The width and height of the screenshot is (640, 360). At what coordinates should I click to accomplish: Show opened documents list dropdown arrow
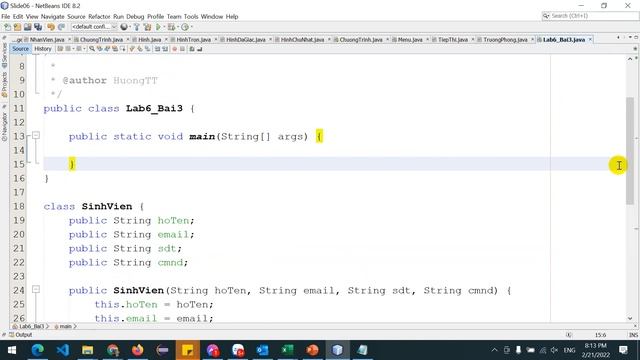point(631,37)
